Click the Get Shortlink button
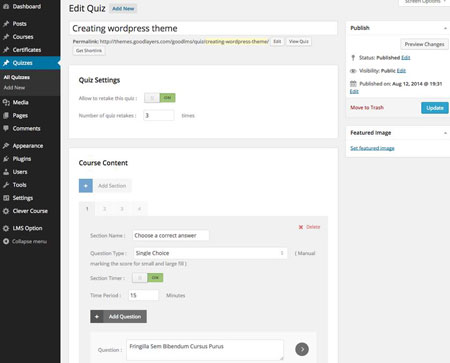The image size is (450, 363). point(89,51)
